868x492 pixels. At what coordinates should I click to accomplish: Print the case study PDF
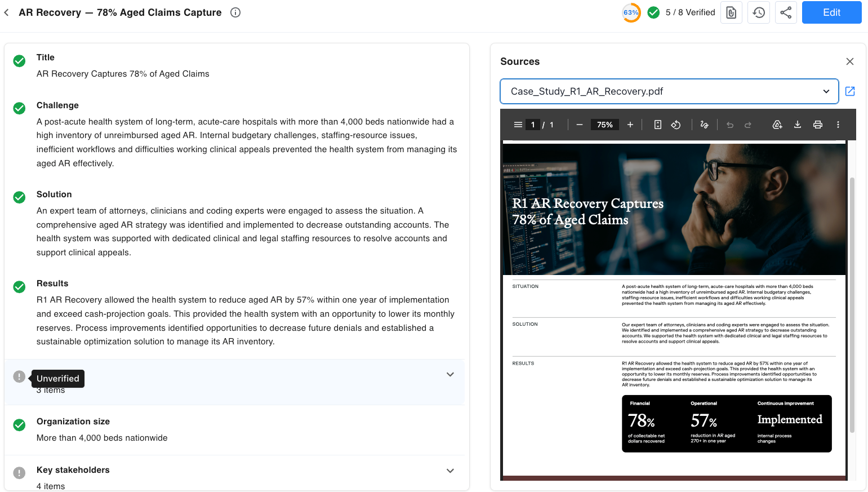(818, 125)
